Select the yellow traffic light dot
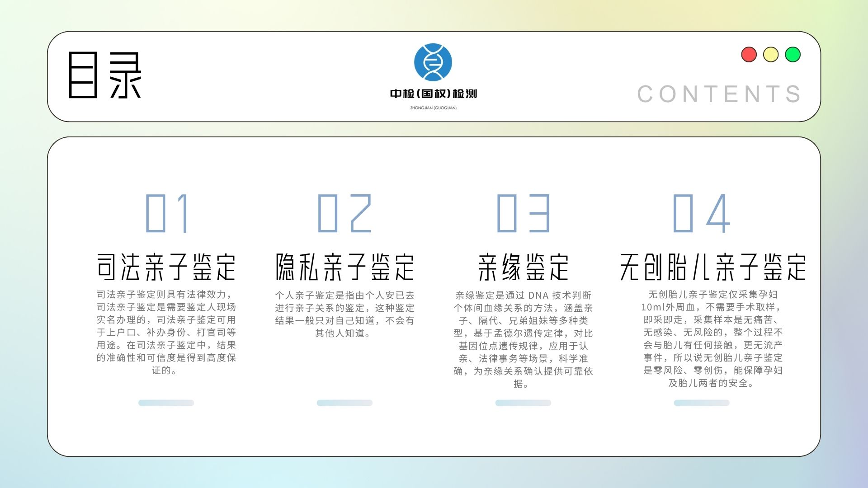 (x=770, y=55)
